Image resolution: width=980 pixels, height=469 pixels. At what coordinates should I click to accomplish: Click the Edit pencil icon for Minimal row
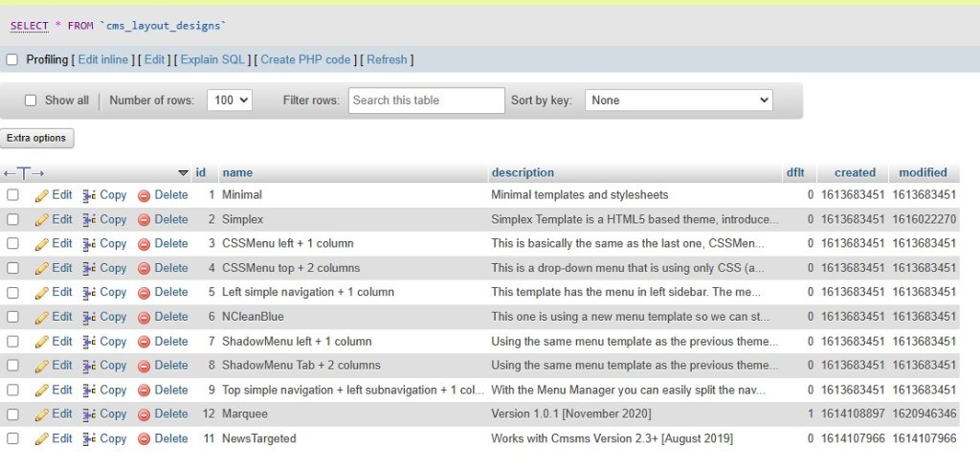point(41,195)
